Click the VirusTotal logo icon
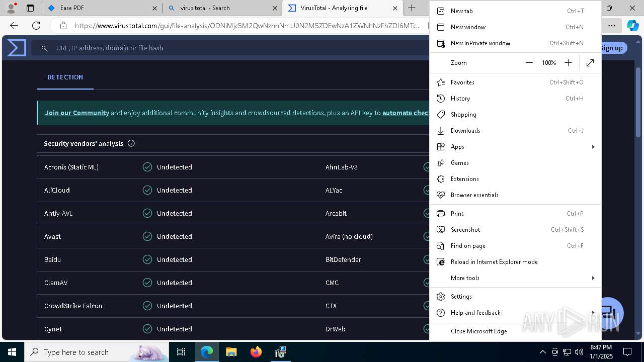This screenshot has width=644, height=362. (17, 48)
